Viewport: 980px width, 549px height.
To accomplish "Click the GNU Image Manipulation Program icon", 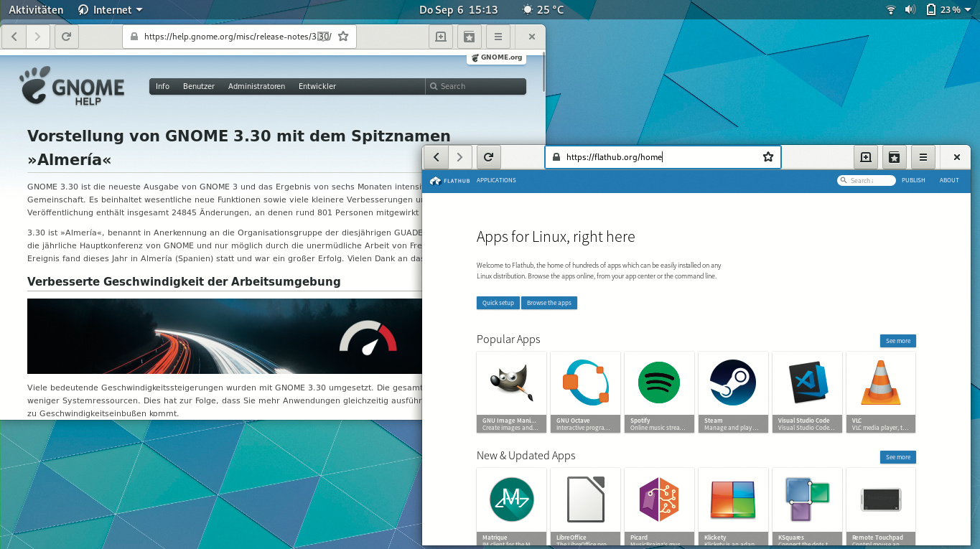I will pyautogui.click(x=511, y=383).
